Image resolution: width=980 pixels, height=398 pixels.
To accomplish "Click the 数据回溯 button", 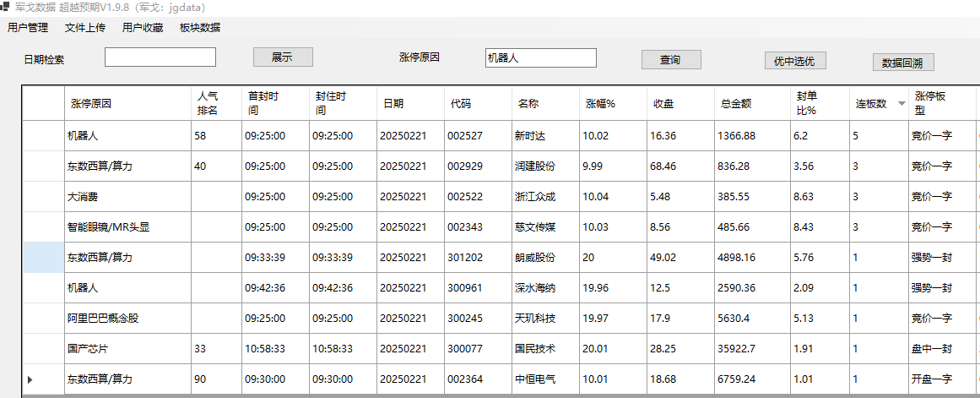I will pyautogui.click(x=903, y=63).
